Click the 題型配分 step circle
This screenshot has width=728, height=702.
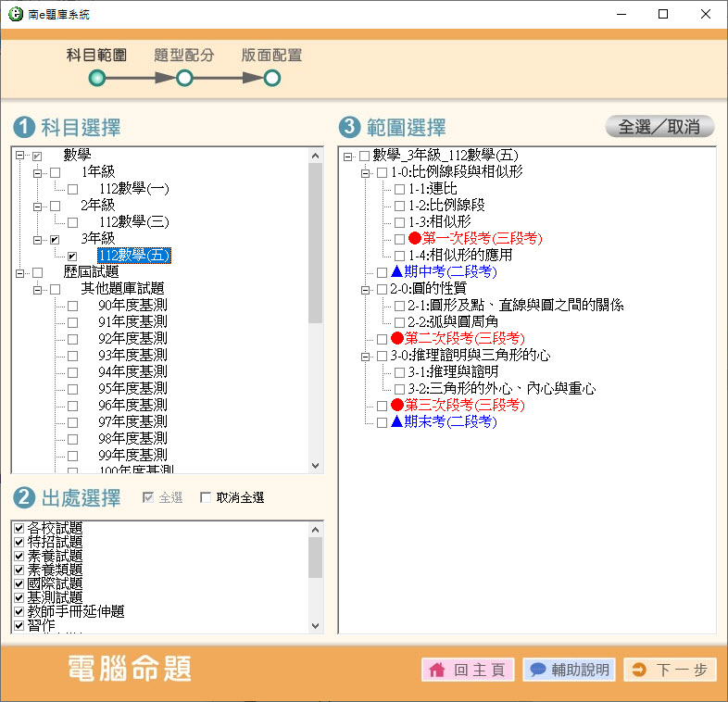click(184, 78)
